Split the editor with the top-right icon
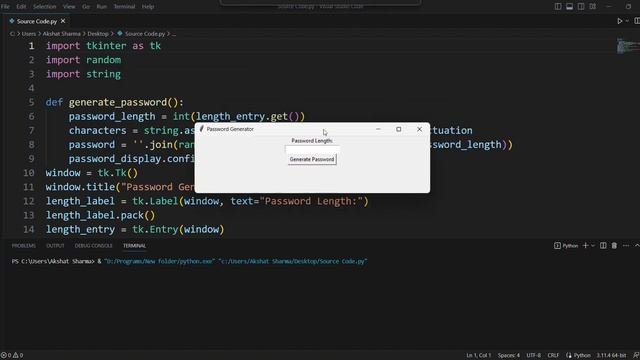Viewport: 640px width, 360px height. click(x=637, y=21)
